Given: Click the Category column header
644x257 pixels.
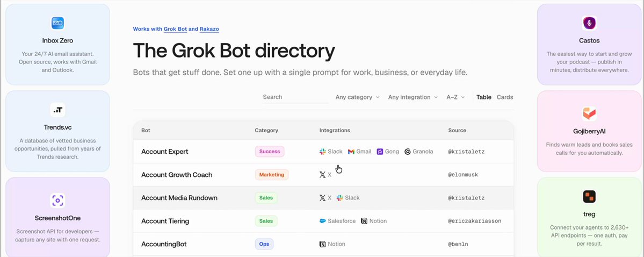Looking at the screenshot, I should [x=266, y=130].
